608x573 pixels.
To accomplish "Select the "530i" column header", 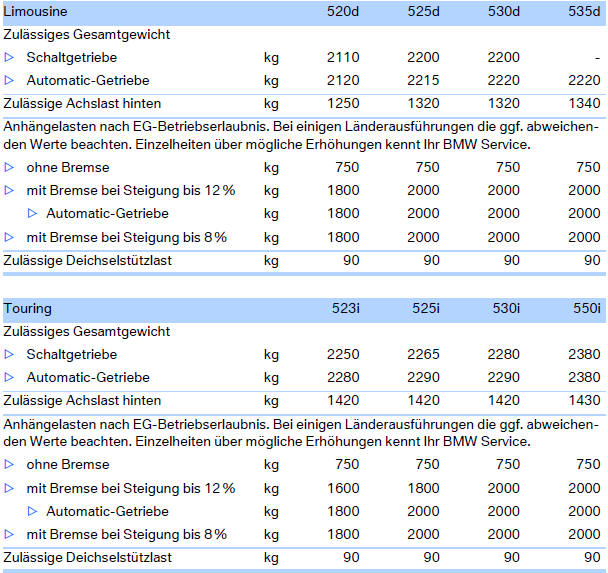I will (x=506, y=308).
